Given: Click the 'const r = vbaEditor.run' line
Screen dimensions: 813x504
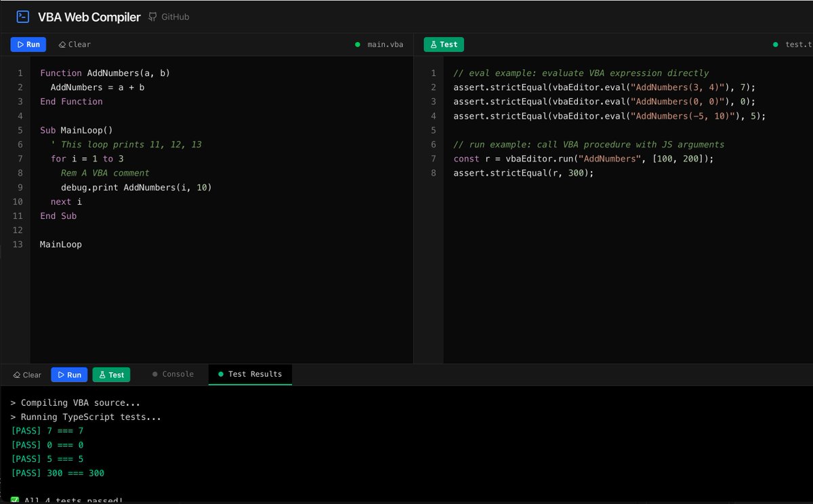Looking at the screenshot, I should tap(583, 159).
